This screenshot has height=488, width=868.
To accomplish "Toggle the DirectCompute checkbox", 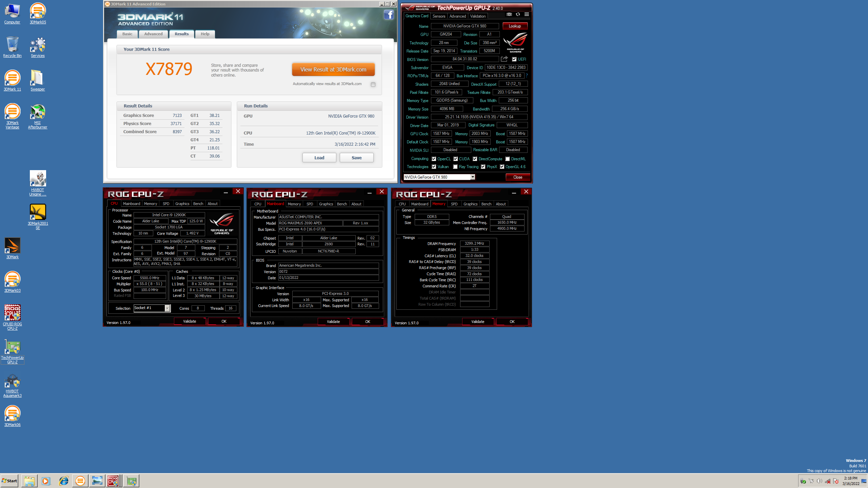I will pos(475,159).
